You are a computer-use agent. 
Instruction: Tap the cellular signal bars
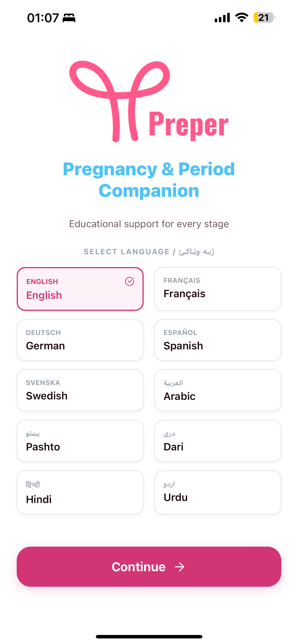click(x=222, y=17)
